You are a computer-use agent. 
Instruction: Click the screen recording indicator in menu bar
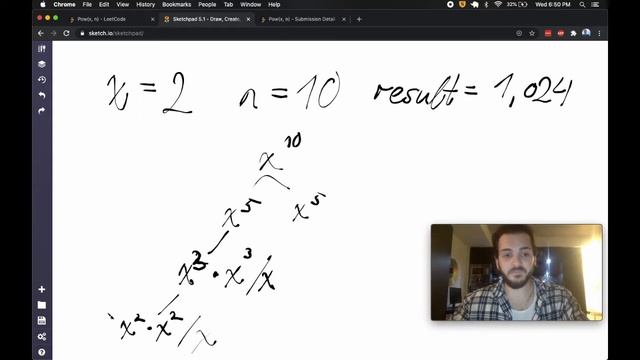point(450,4)
